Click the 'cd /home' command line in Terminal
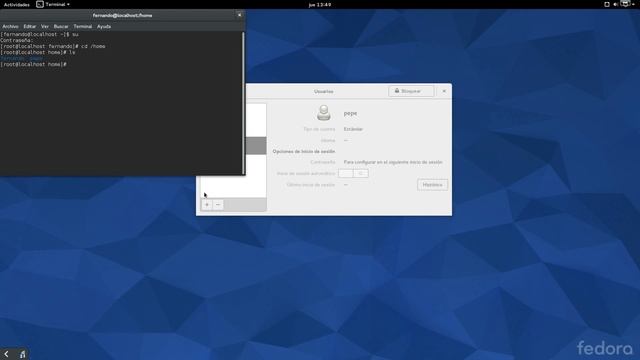This screenshot has height=360, width=640. pyautogui.click(x=53, y=46)
